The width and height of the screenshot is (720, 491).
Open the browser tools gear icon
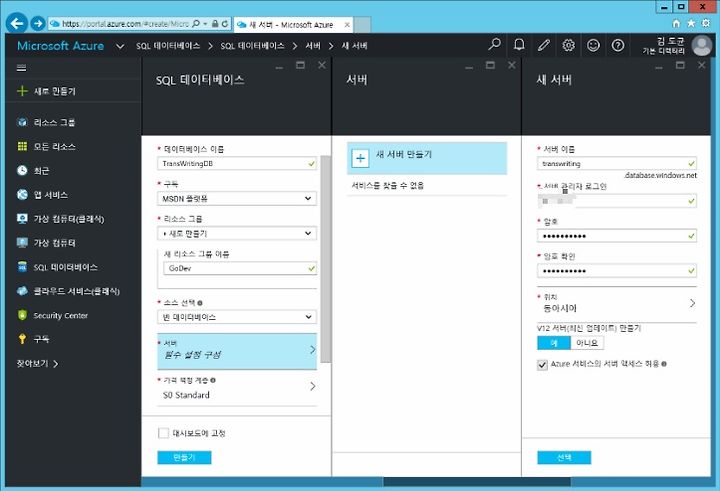click(706, 23)
